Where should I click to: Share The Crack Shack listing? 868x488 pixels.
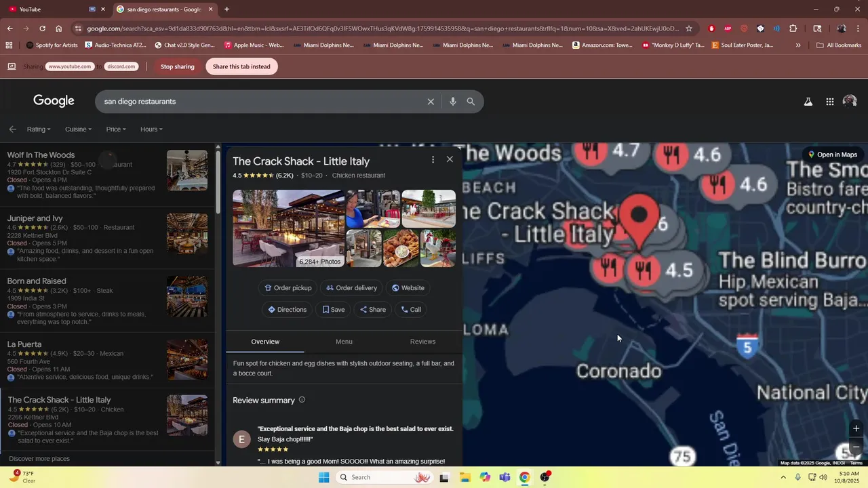tap(373, 310)
